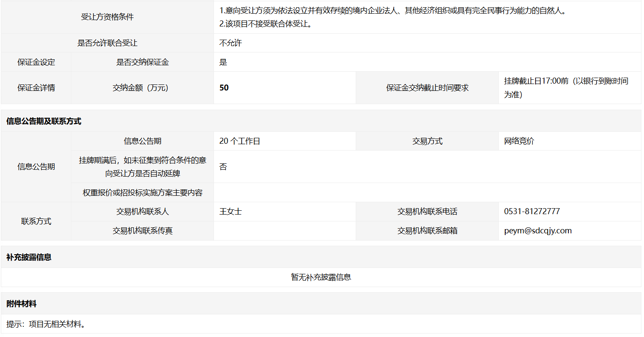The image size is (644, 337).
Task: Click the 权重报价或招投标实施方案主要内容 label
Action: [x=142, y=193]
